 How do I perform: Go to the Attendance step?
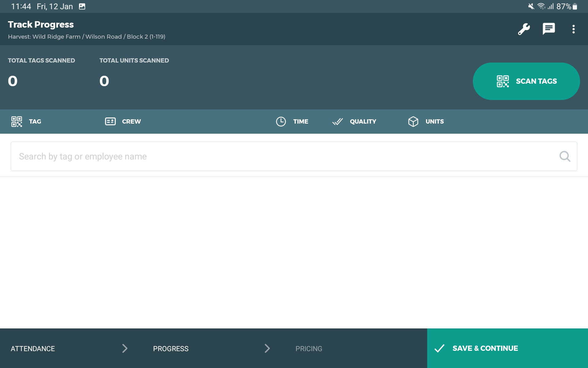(33, 349)
